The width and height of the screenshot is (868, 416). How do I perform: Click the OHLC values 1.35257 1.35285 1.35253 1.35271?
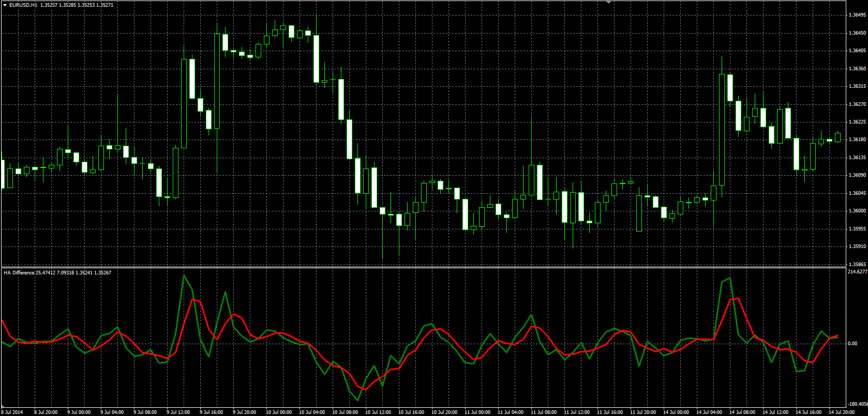(x=77, y=5)
